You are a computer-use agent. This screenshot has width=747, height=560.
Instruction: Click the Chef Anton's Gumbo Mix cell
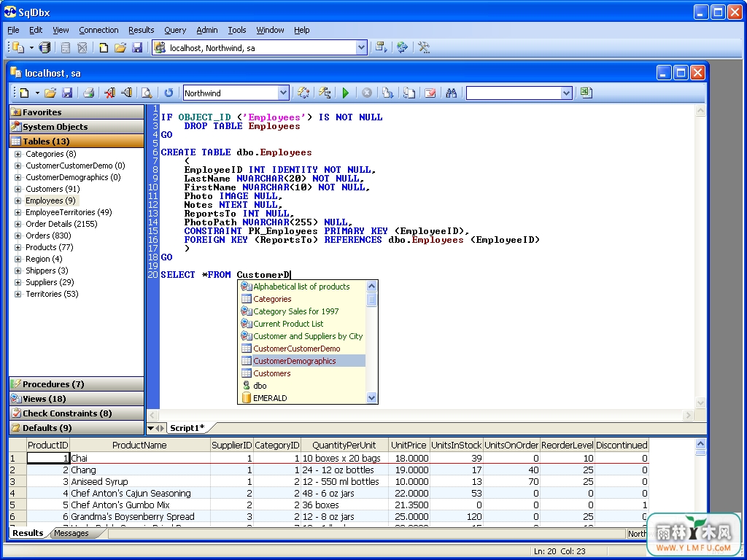[x=139, y=505]
